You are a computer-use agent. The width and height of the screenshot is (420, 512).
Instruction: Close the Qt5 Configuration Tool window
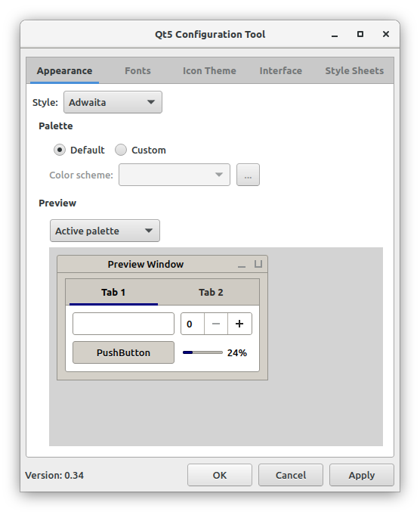click(x=386, y=34)
